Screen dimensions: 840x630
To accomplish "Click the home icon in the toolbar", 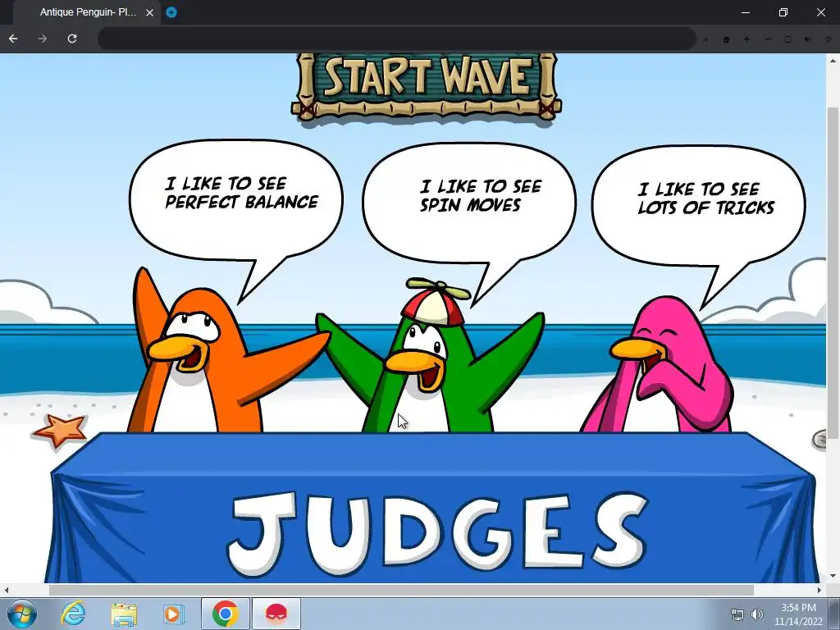I will point(727,39).
